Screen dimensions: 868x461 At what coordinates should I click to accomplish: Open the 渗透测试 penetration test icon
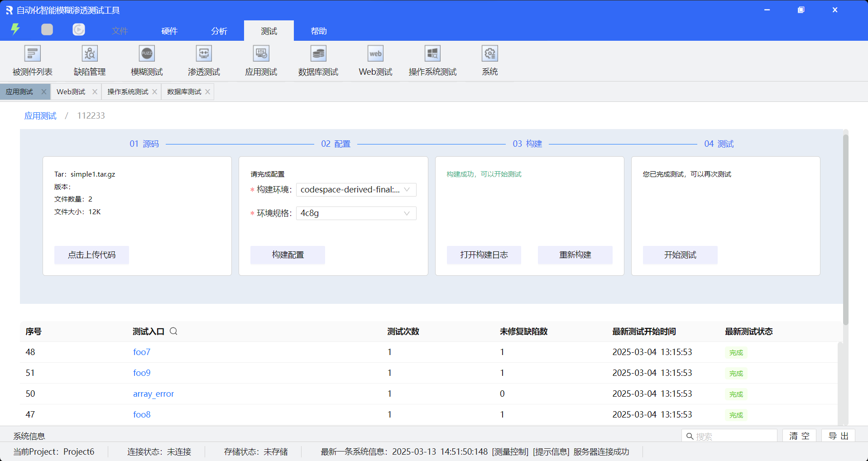(204, 54)
